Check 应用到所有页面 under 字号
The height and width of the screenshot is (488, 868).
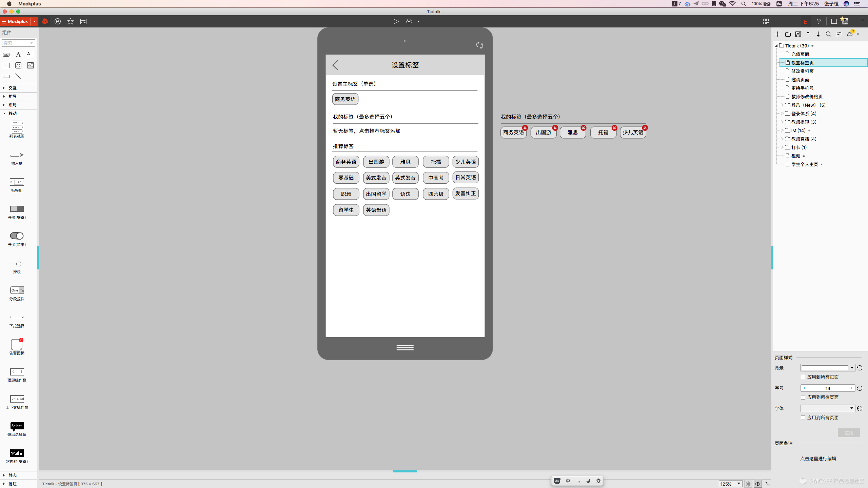click(803, 397)
